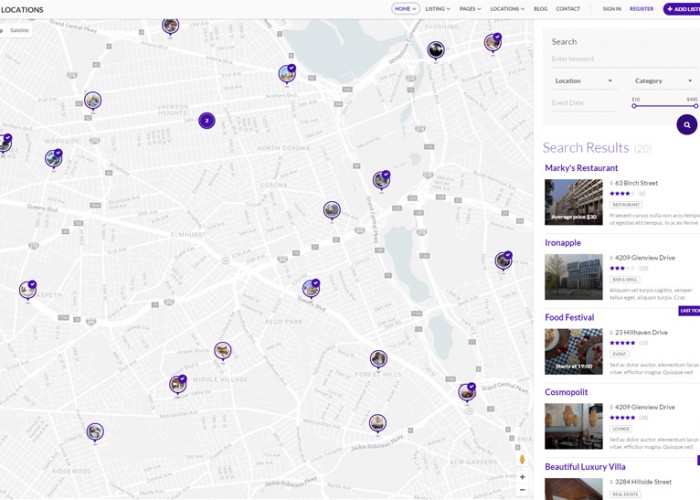
Task: Expand the Locations nav menu
Action: 507,8
